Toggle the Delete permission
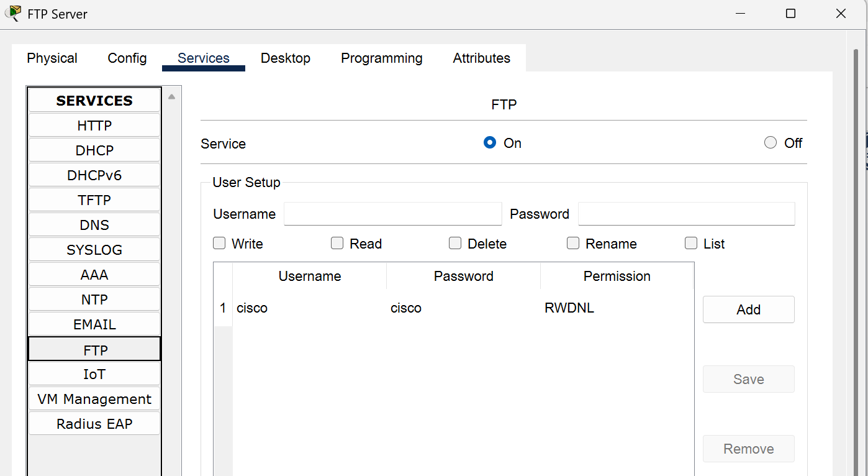 click(x=455, y=243)
